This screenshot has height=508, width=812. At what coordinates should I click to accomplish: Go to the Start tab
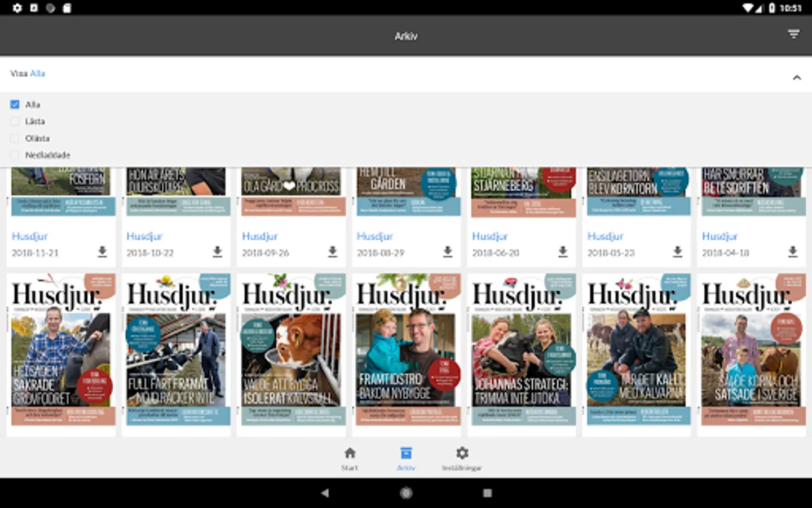point(350,458)
